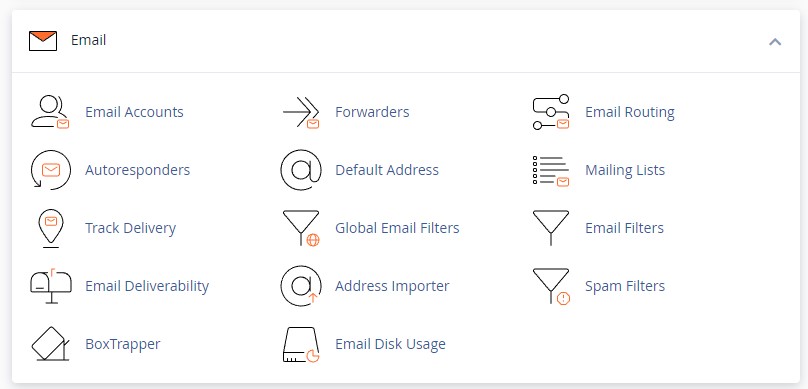The width and height of the screenshot is (808, 389).
Task: Click the Default Address at-sign icon
Action: pos(301,170)
